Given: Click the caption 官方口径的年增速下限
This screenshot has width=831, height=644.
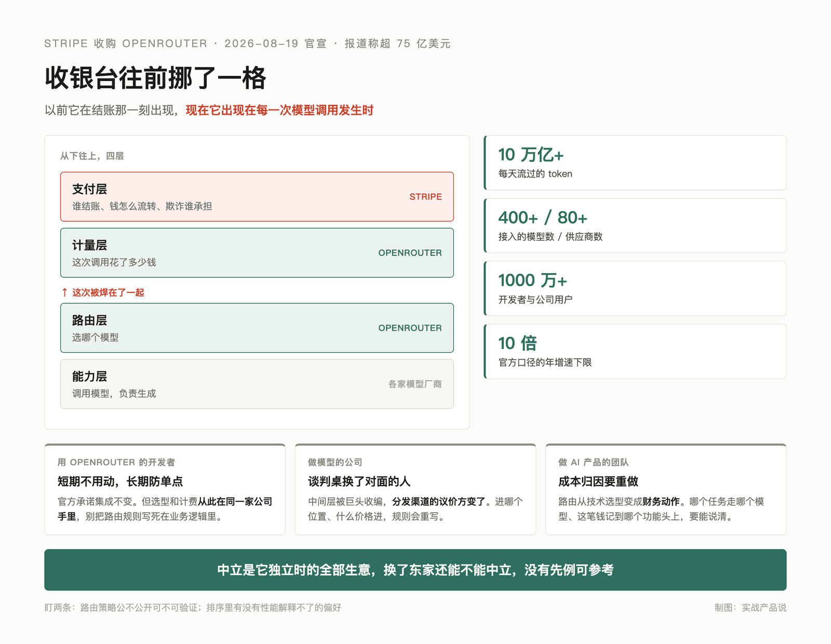Looking at the screenshot, I should pos(545,363).
